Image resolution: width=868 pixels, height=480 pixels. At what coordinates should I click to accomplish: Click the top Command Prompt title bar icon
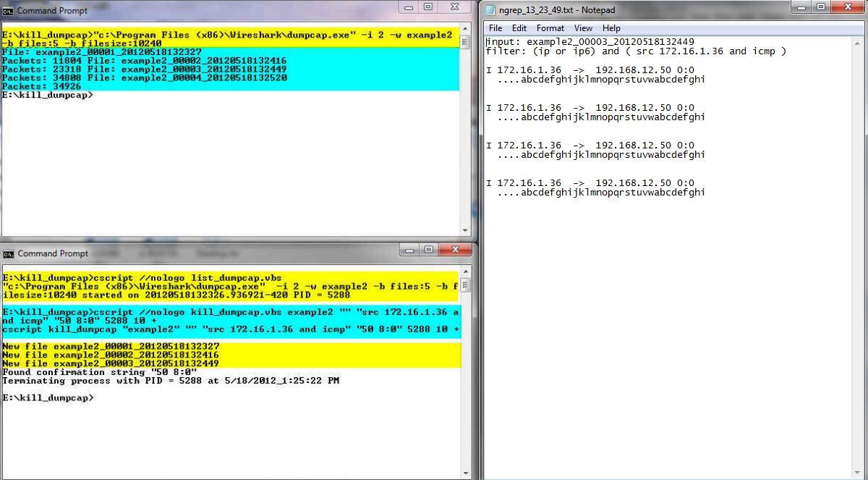[8, 11]
